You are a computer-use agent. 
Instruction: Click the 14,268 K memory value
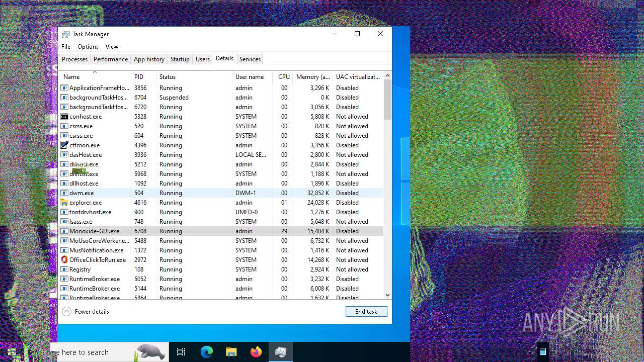tap(317, 260)
